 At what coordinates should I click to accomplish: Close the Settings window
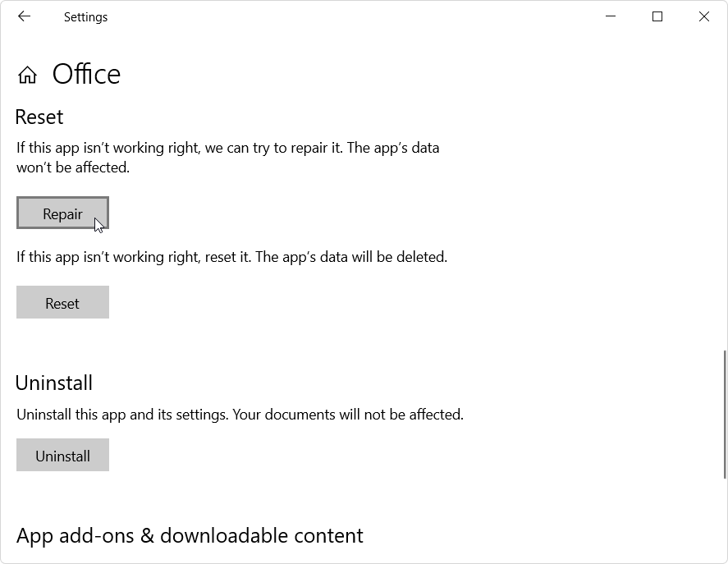point(704,16)
